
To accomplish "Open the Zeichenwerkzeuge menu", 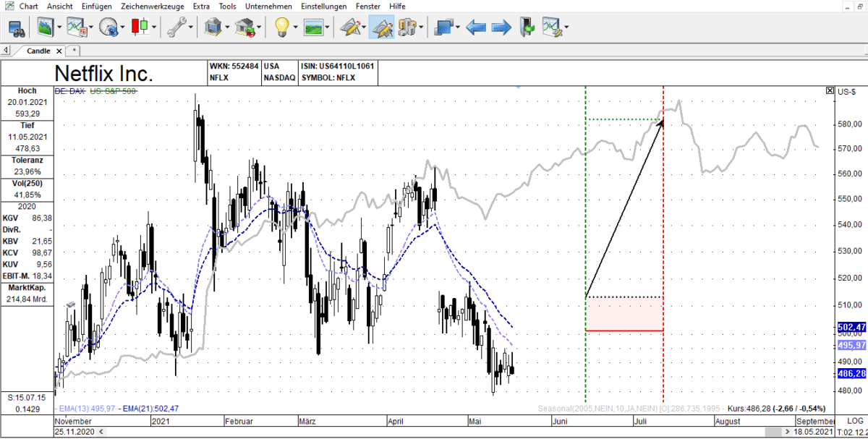I will click(x=153, y=6).
